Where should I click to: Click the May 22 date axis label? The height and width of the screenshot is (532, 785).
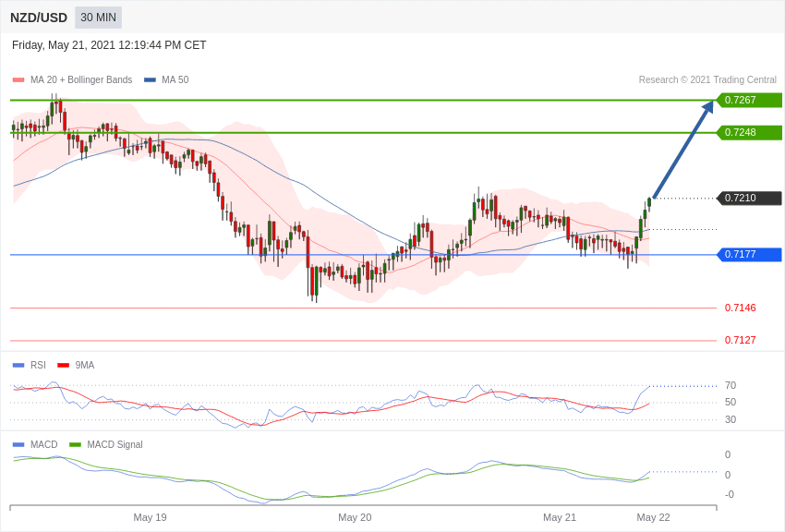653,517
